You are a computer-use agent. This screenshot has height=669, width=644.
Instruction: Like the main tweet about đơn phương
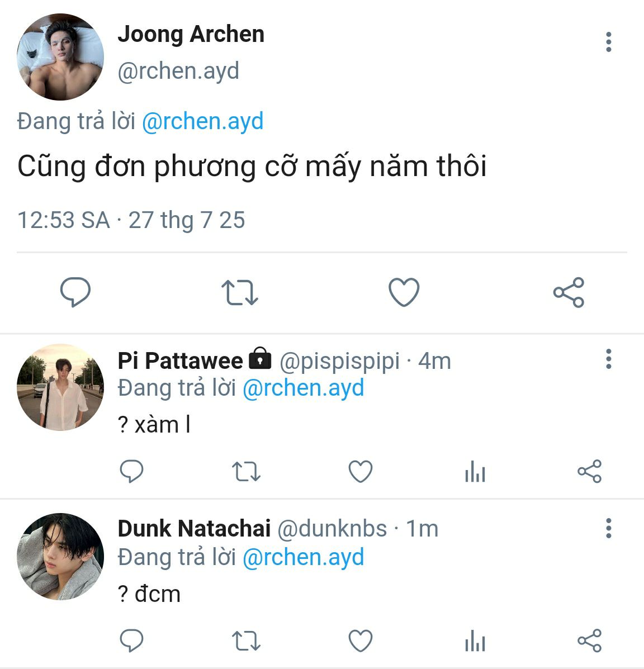pyautogui.click(x=404, y=292)
